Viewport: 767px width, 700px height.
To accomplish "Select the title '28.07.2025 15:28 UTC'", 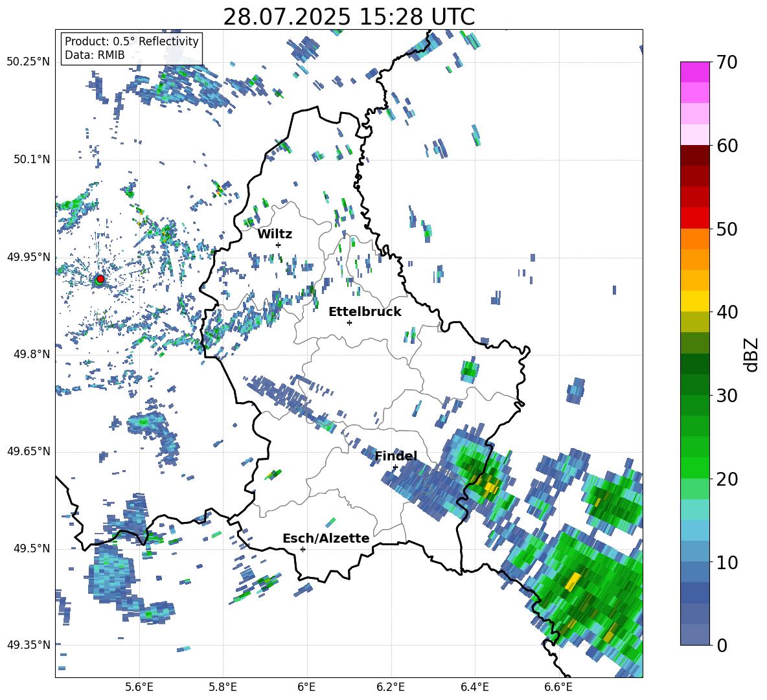I will 349,17.
